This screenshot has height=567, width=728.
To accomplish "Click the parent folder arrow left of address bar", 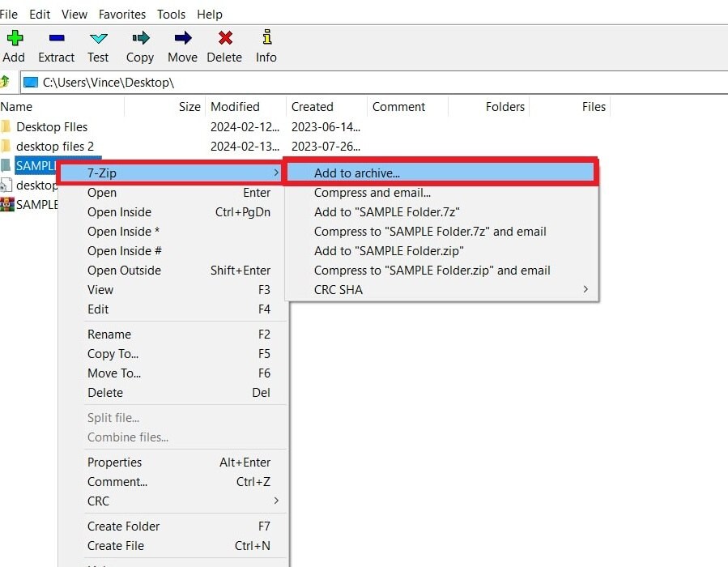I will (x=6, y=82).
